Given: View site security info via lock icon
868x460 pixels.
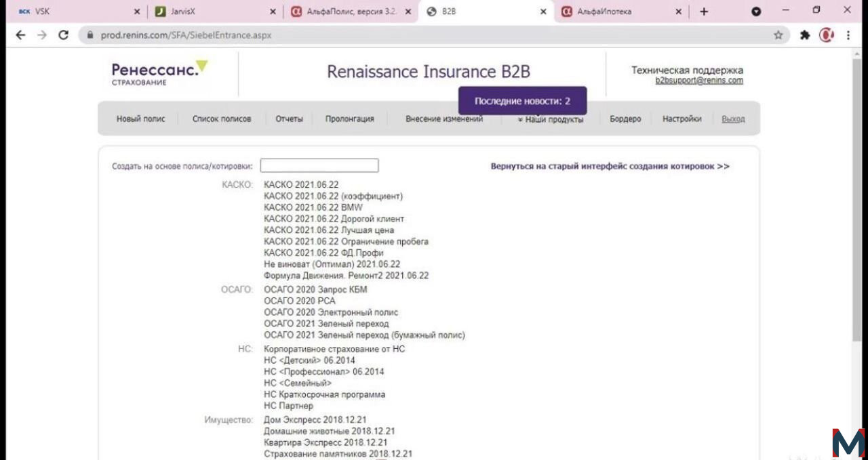Looking at the screenshot, I should click(89, 35).
